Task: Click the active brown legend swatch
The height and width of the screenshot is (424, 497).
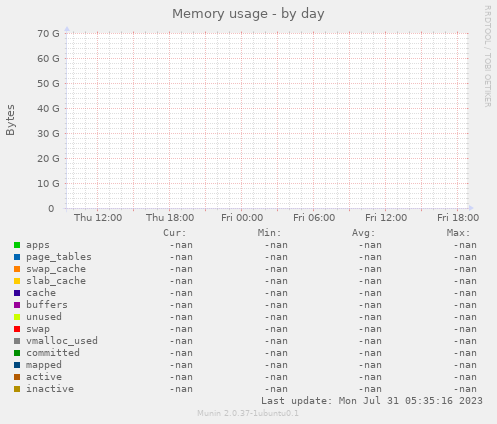Action: click(17, 377)
